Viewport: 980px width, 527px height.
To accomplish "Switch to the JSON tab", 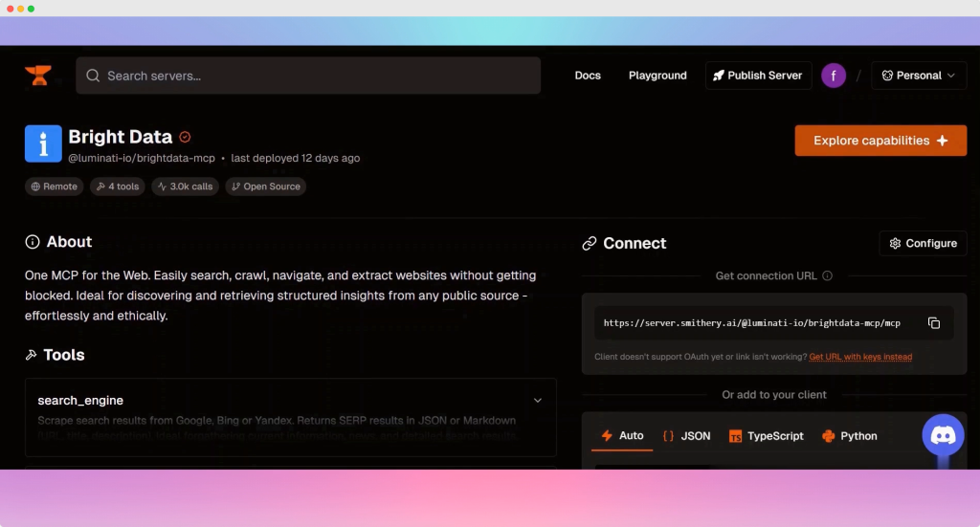I will pyautogui.click(x=686, y=436).
